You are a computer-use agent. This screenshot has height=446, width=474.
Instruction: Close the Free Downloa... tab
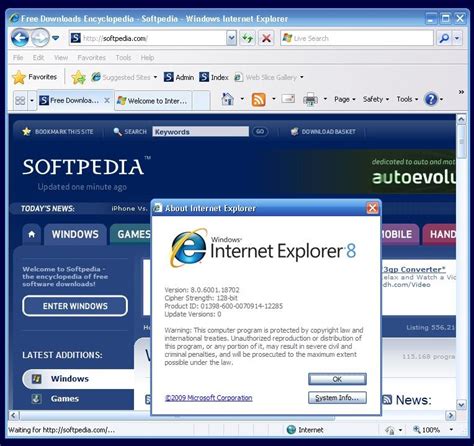coord(107,100)
